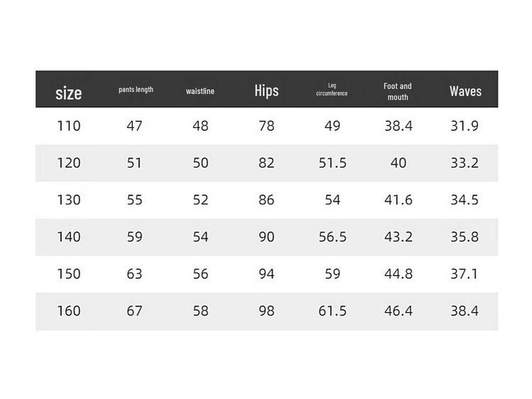
Task: Click the pants length header
Action: pyautogui.click(x=136, y=89)
